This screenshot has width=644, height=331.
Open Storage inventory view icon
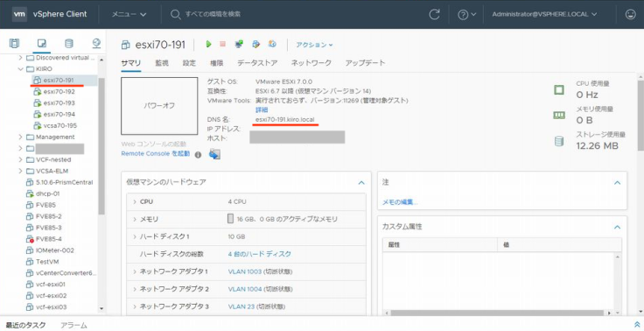pyautogui.click(x=69, y=43)
